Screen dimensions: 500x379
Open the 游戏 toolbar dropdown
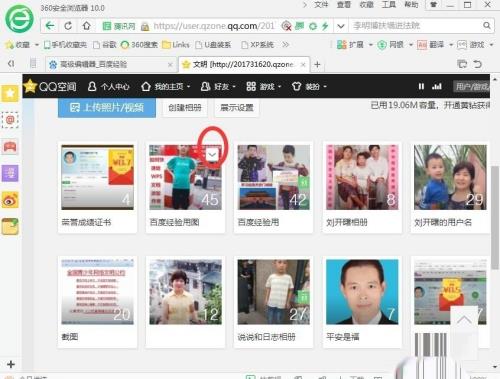[x=475, y=45]
